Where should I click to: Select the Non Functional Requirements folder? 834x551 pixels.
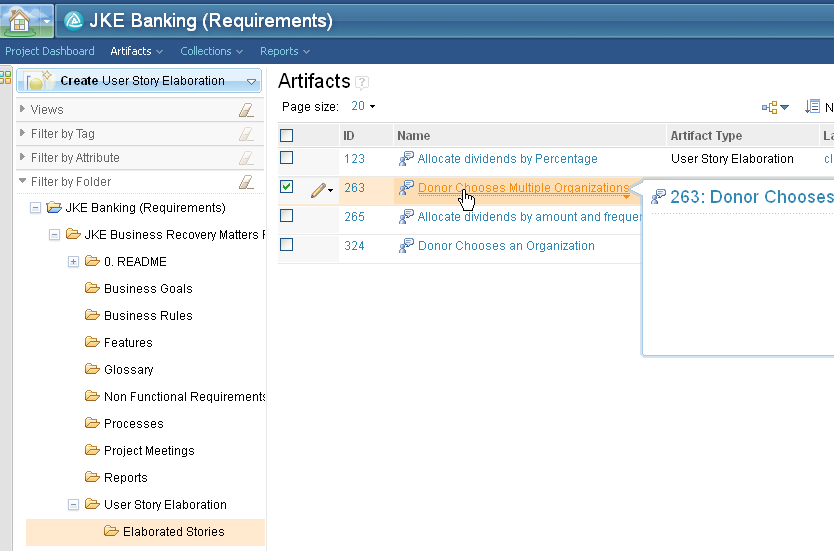point(185,397)
